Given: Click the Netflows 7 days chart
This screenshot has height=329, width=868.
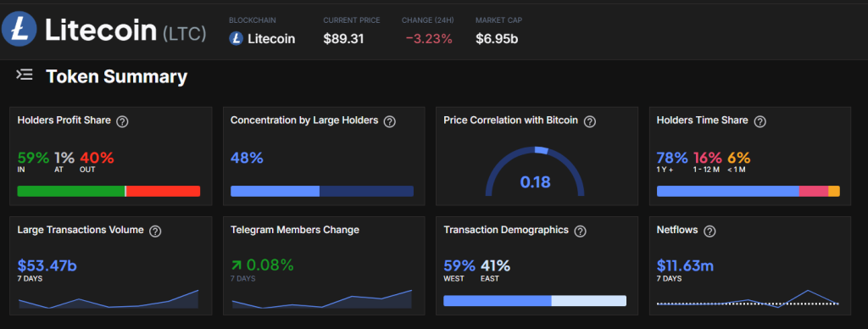Looking at the screenshot, I should [748, 299].
